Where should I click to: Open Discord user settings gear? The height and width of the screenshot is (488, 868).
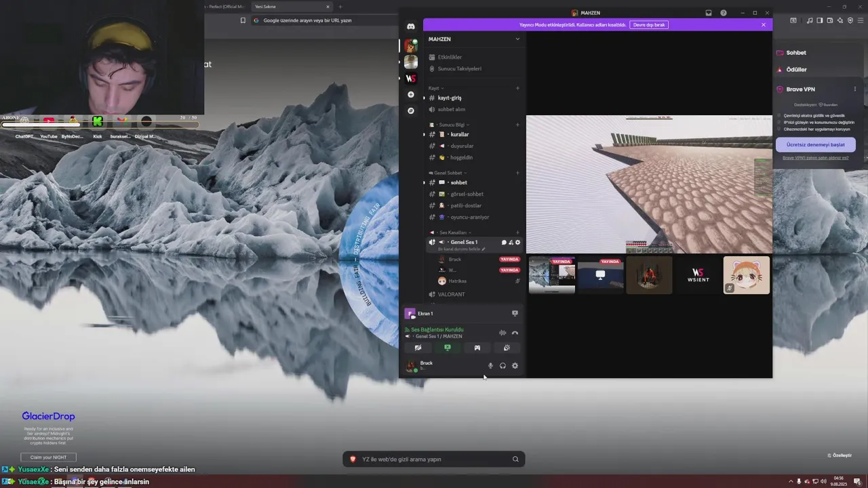tap(515, 366)
